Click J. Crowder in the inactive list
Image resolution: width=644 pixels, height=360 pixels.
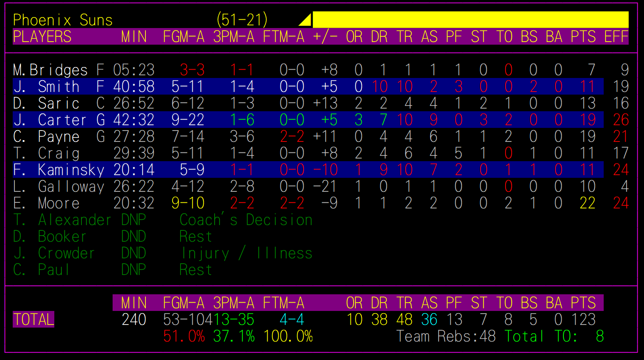[54, 253]
